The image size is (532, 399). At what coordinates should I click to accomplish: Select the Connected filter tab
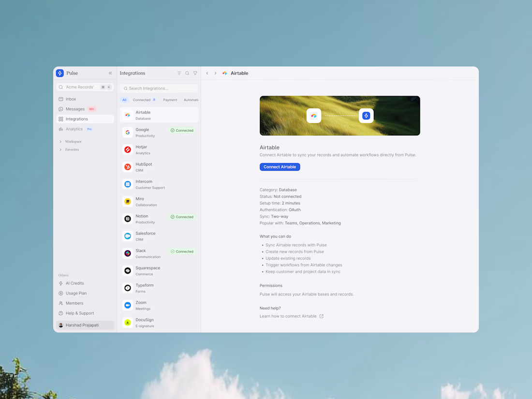pos(144,100)
